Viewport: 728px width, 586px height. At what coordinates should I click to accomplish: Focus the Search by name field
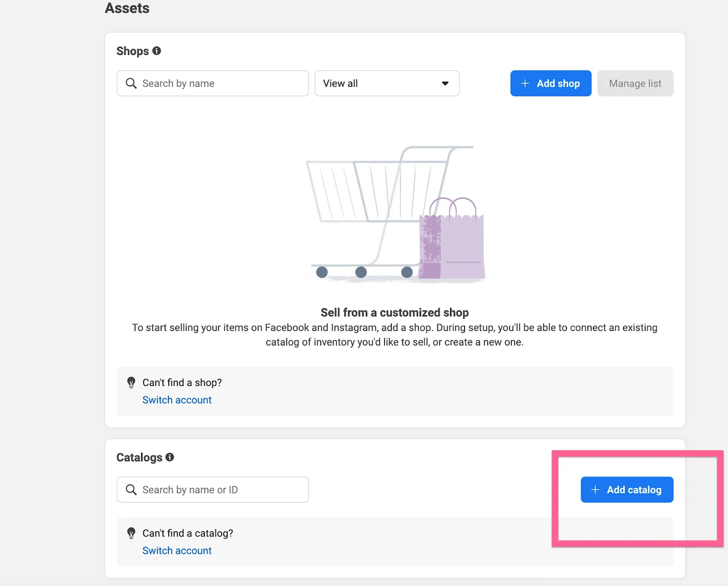tap(212, 83)
